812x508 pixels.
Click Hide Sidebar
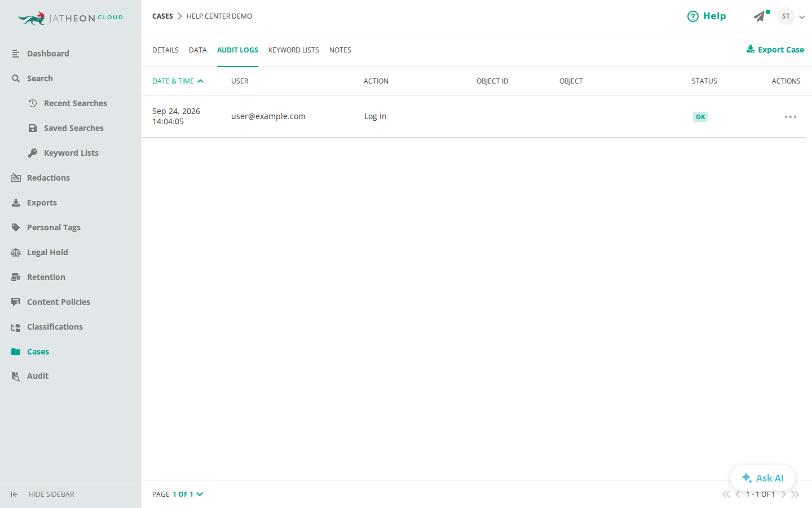[x=42, y=494]
